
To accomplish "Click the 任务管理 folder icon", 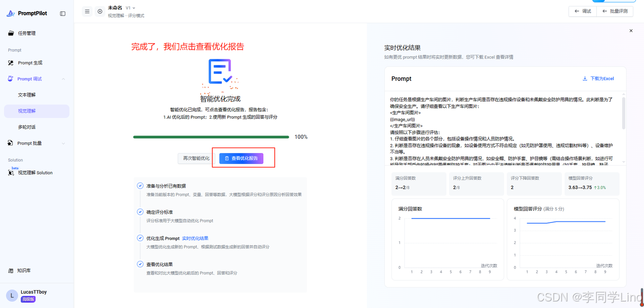I will tap(11, 33).
